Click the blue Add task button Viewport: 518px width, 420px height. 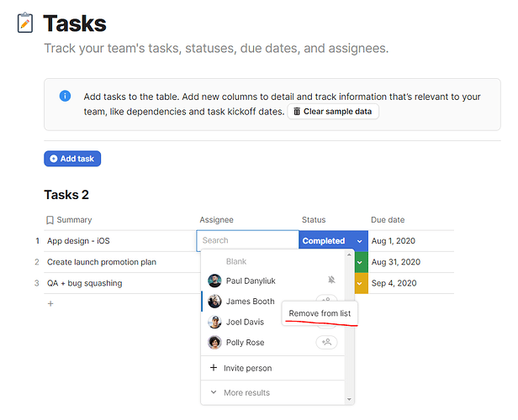click(x=72, y=159)
